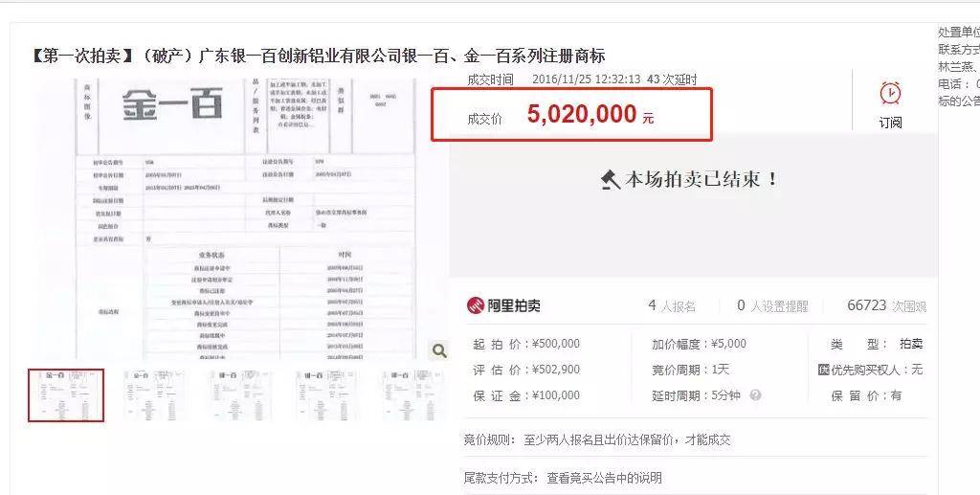Click the 阿里拍卖 logo

point(503,305)
